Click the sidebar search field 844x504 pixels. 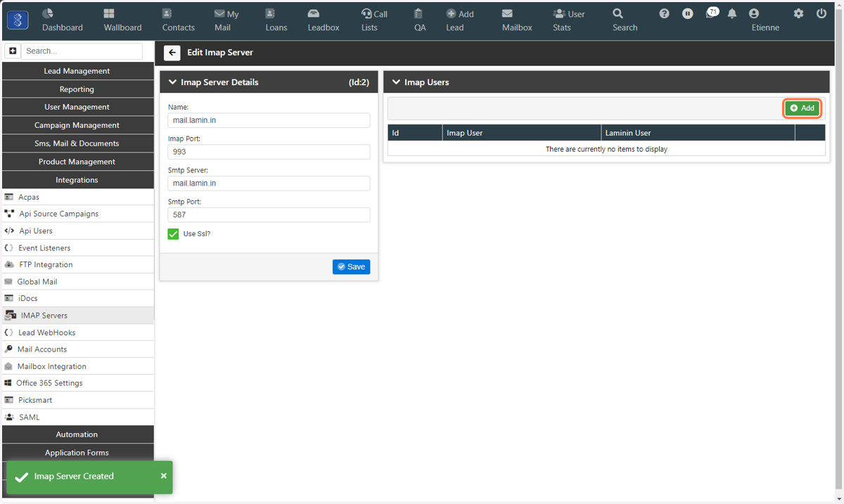pyautogui.click(x=82, y=51)
